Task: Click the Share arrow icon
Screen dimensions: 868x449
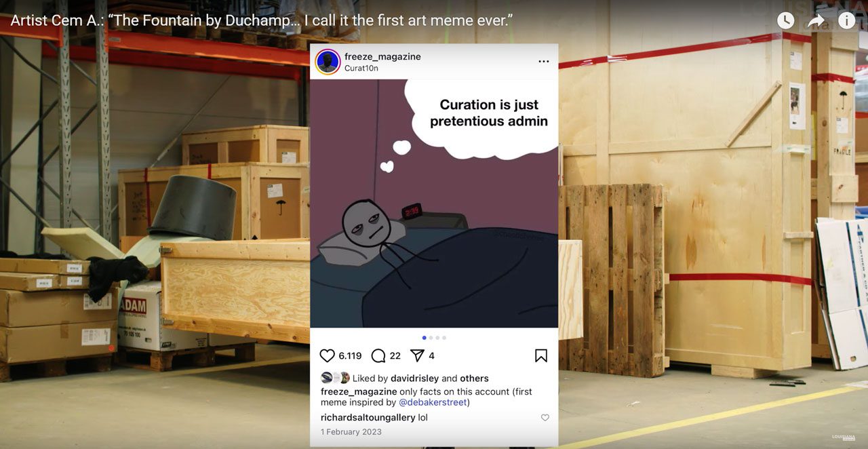Action: click(816, 21)
